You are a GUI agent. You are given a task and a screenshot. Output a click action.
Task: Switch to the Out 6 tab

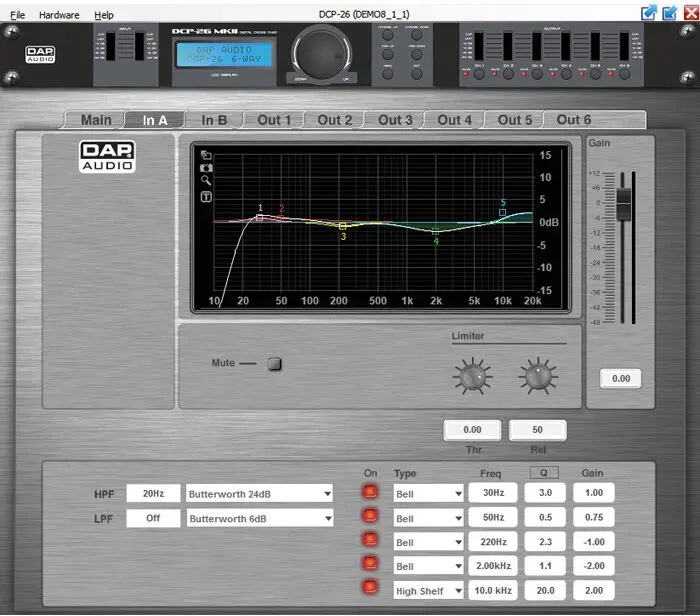(574, 120)
